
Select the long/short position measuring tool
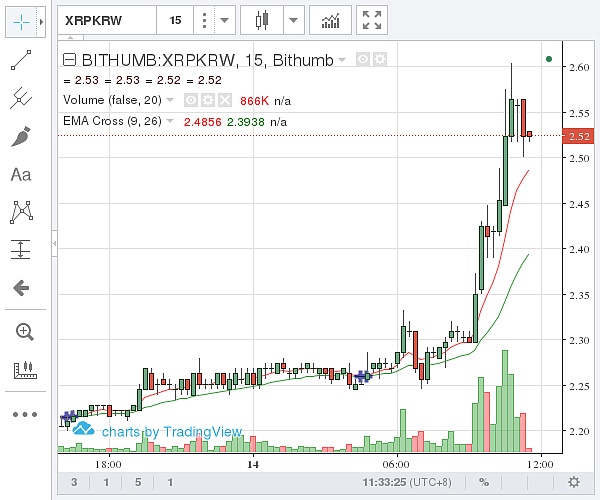click(x=21, y=249)
